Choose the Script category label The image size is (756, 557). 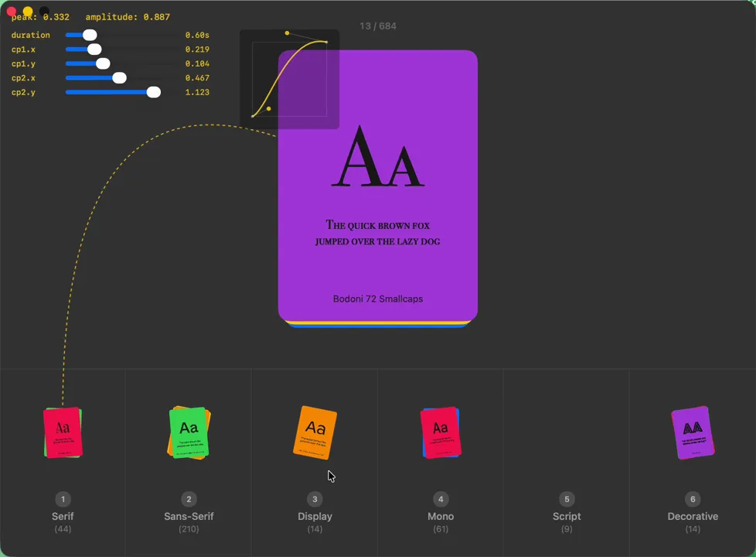[x=567, y=517]
